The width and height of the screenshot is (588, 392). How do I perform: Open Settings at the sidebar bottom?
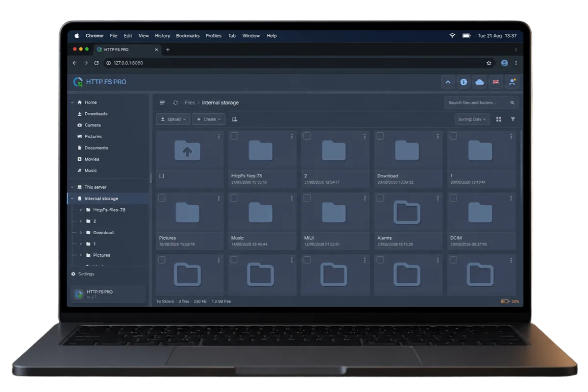(x=83, y=274)
